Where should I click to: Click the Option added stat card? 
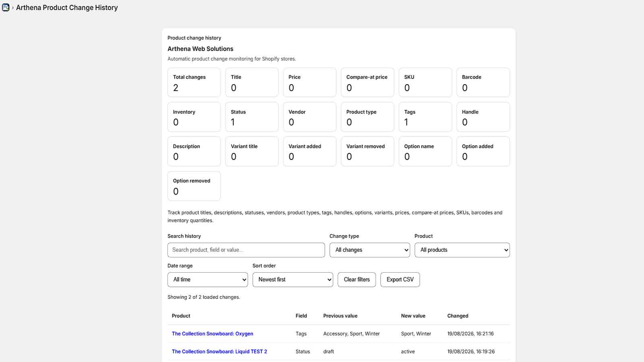click(483, 152)
